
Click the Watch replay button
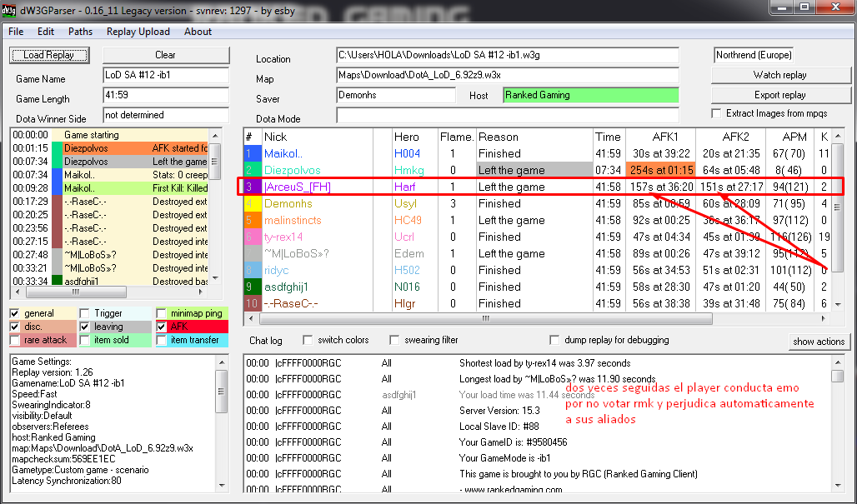[780, 75]
